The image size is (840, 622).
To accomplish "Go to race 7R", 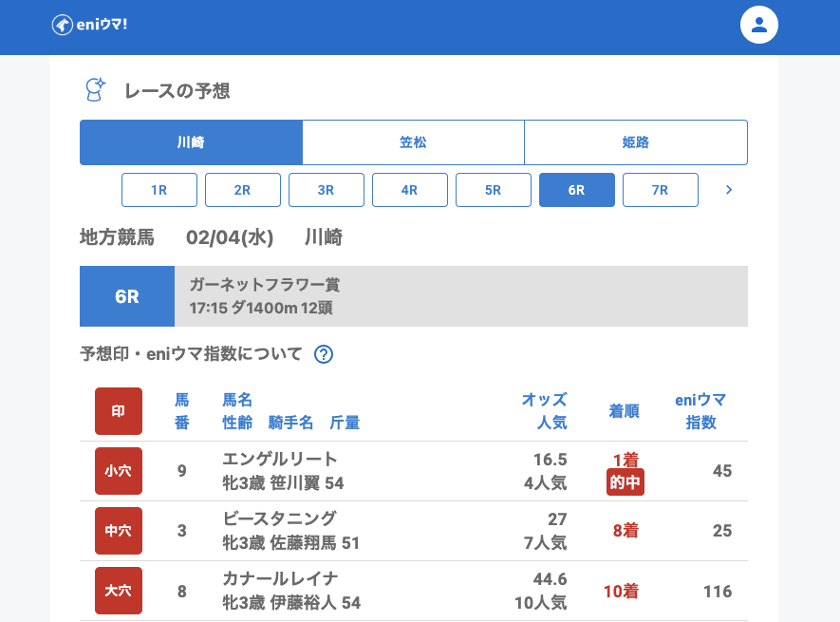I will click(661, 190).
